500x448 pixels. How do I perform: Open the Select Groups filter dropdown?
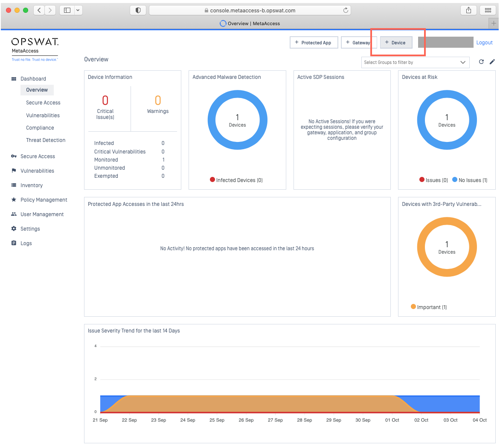[x=415, y=62]
